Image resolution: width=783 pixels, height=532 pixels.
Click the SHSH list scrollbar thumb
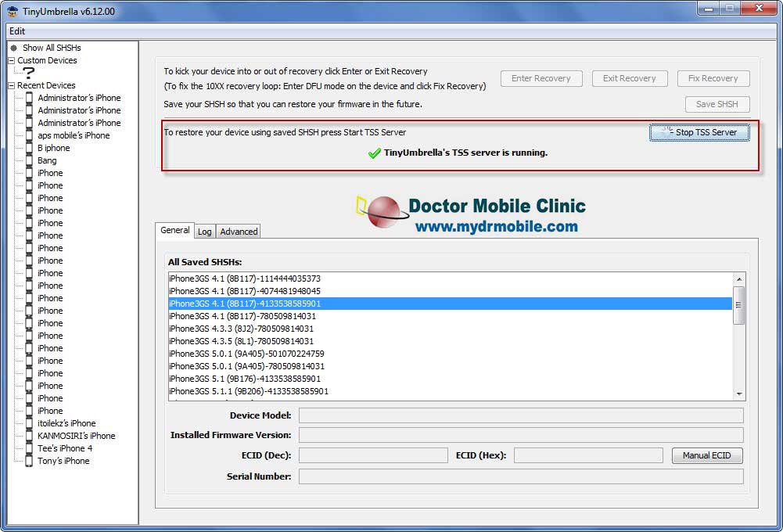(739, 305)
